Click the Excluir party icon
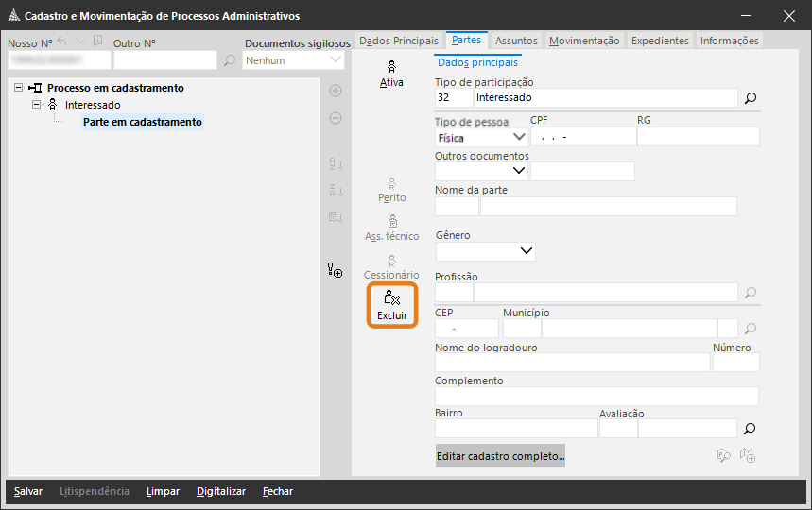Screen dimensions: 812x510 pyautogui.click(x=391, y=304)
